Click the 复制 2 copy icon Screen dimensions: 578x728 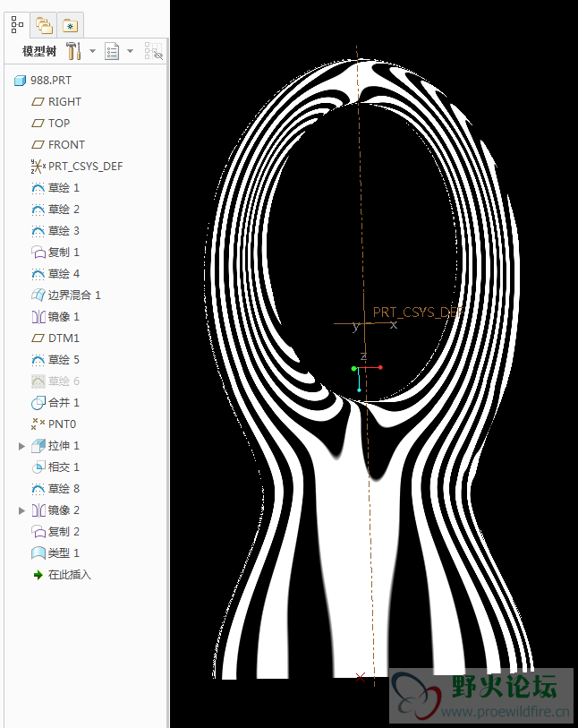[x=38, y=532]
